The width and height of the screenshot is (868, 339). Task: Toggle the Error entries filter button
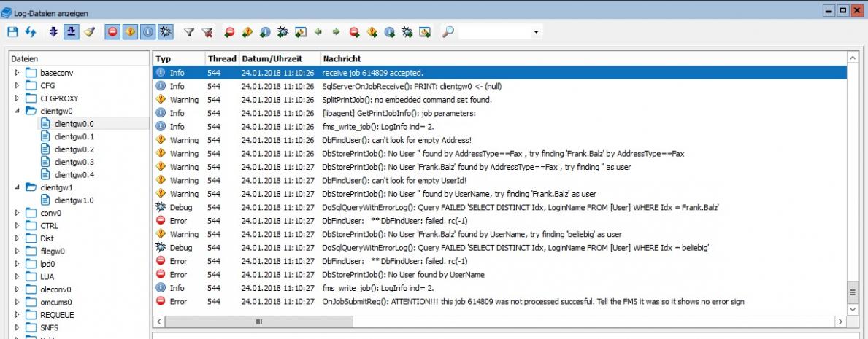point(112,32)
